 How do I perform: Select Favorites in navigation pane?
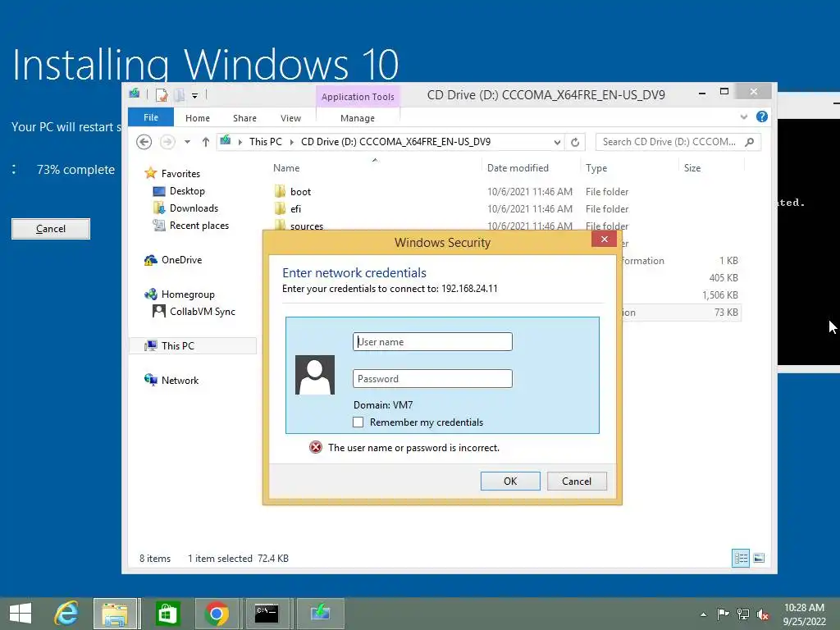pyautogui.click(x=180, y=174)
